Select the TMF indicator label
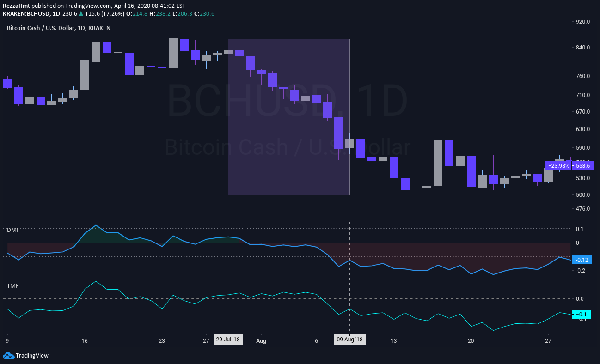 coord(12,285)
